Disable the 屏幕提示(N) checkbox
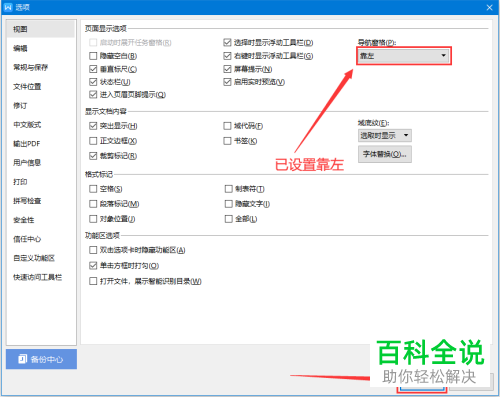The image size is (500, 397). [227, 69]
